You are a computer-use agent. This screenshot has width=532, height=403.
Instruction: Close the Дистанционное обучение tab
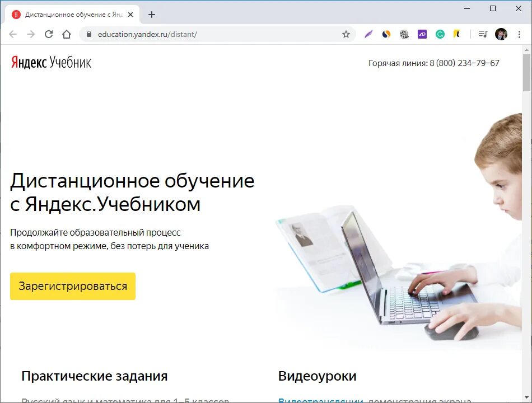[130, 15]
